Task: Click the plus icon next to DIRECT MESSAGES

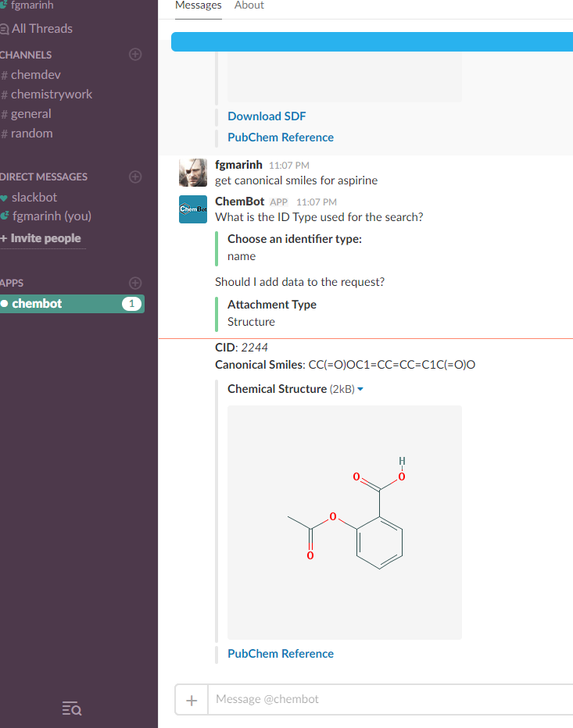Action: pos(134,177)
